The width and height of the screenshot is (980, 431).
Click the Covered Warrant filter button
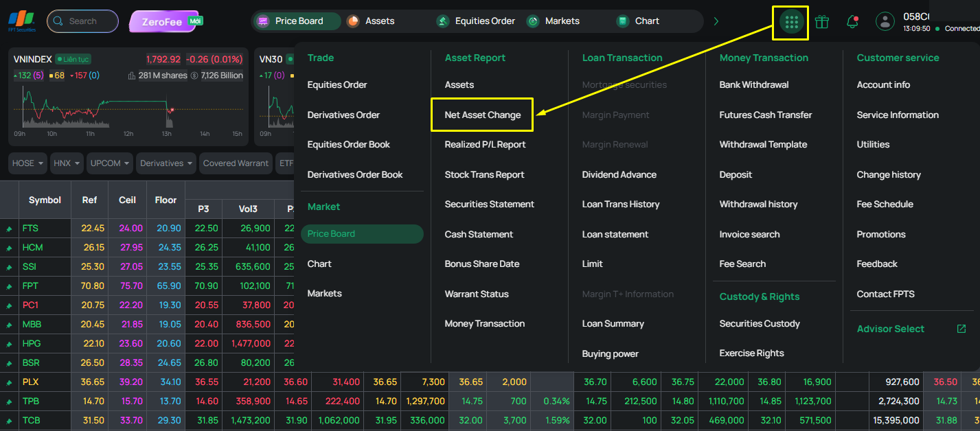(236, 163)
